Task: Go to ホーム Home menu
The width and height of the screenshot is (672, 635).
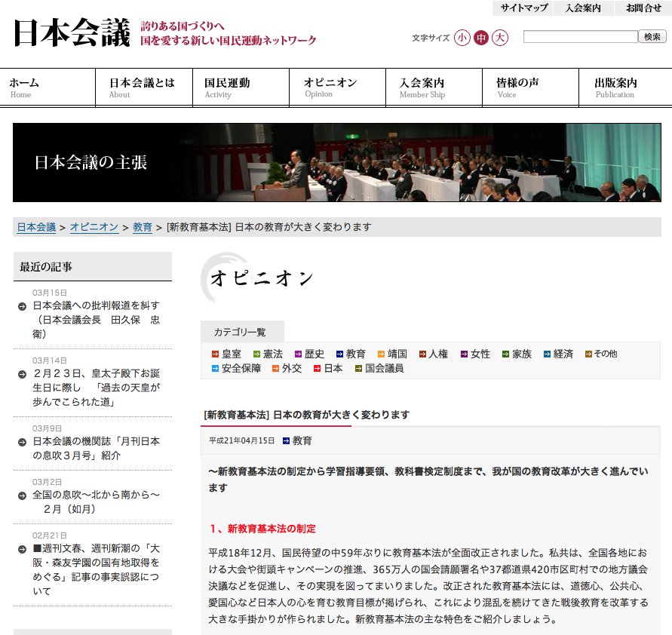Action: (48, 87)
